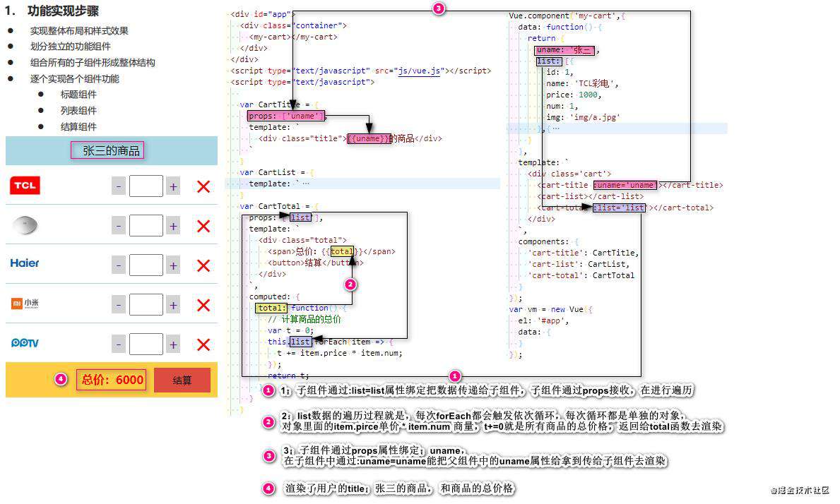Decrease quantity in the 小米 row
Screen dimensions: 840x504
(119, 306)
